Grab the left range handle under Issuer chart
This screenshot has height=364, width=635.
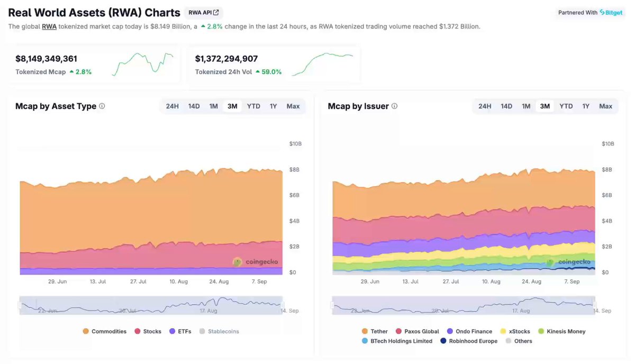[x=332, y=305]
